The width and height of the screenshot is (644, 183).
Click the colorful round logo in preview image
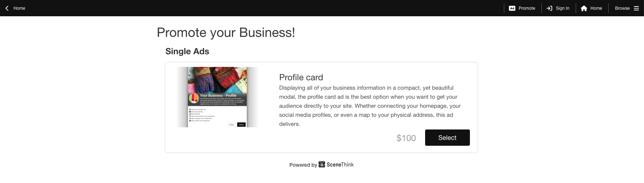(x=194, y=98)
